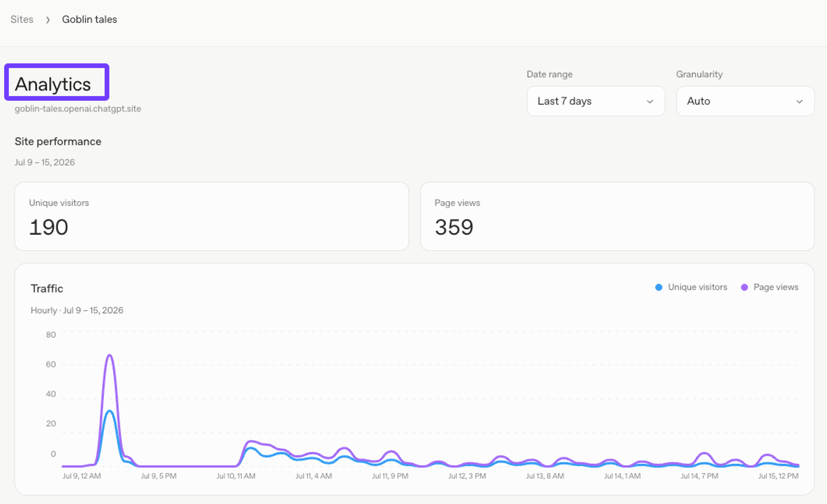Viewport: 827px width, 504px height.
Task: Click the breadcrumb chevron separator
Action: click(x=48, y=20)
